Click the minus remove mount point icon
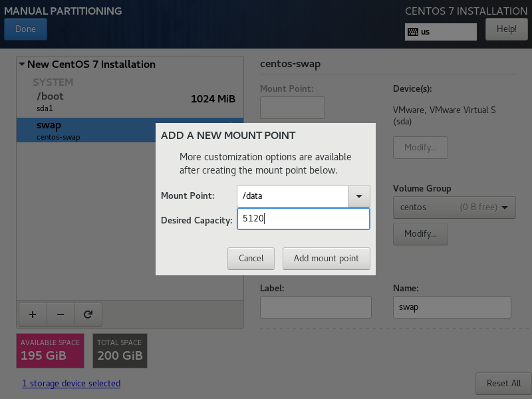The height and width of the screenshot is (399, 532). [60, 314]
